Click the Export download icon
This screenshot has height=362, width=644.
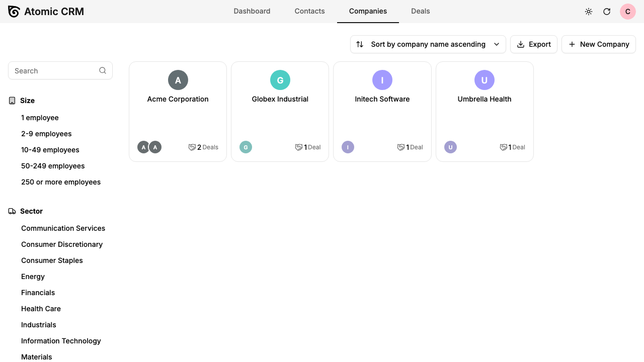(521, 44)
